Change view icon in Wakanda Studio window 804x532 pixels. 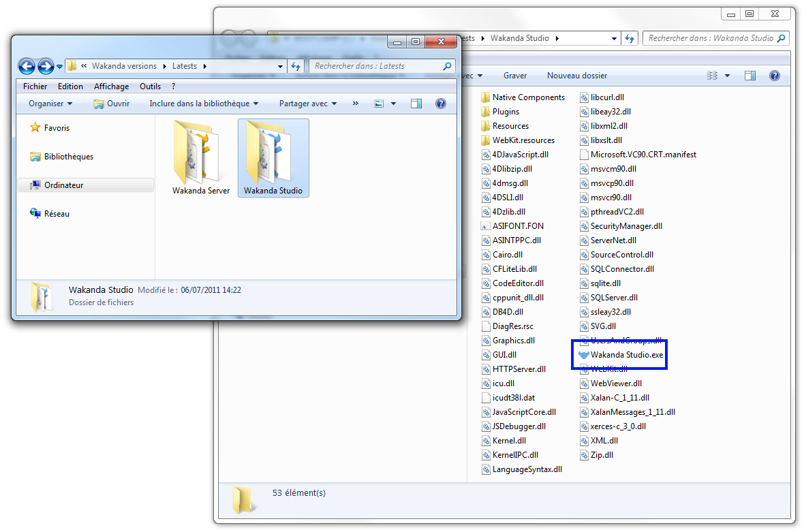(712, 76)
